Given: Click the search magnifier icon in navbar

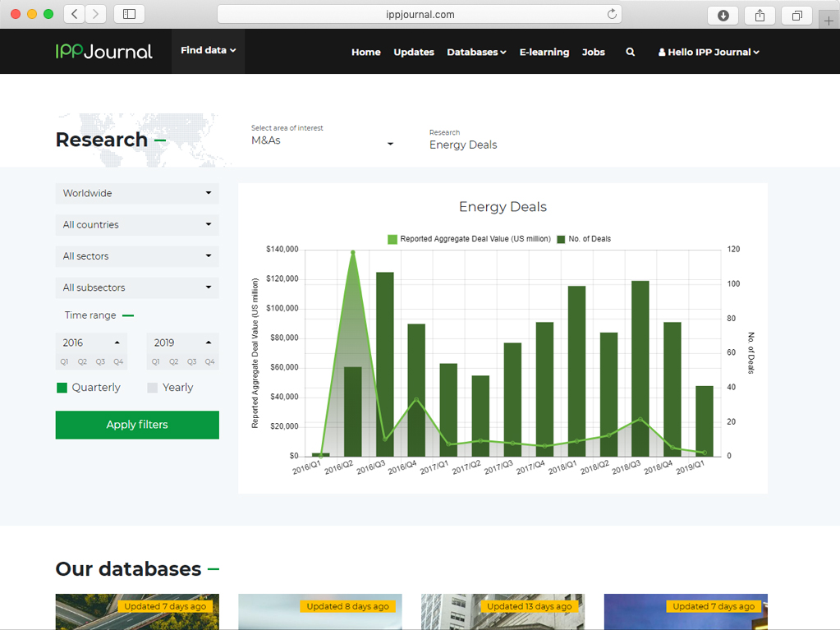Looking at the screenshot, I should click(x=630, y=52).
